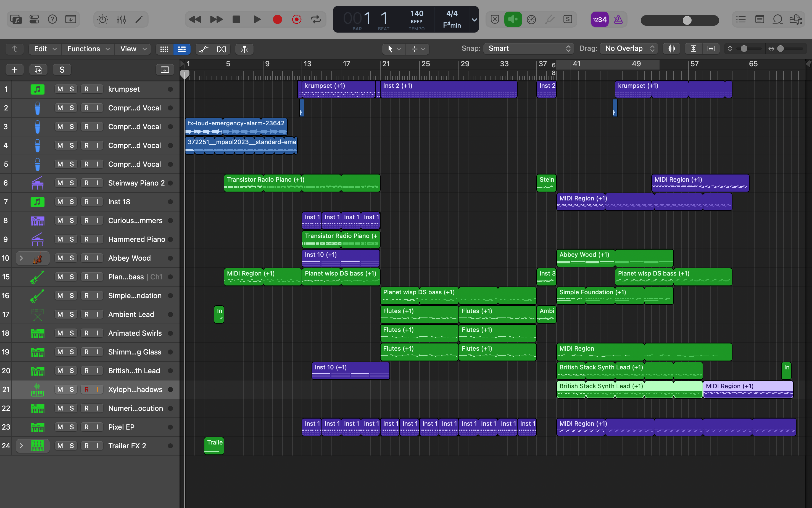The width and height of the screenshot is (812, 508).
Task: Open the Snap Smart dropdown
Action: pyautogui.click(x=529, y=49)
